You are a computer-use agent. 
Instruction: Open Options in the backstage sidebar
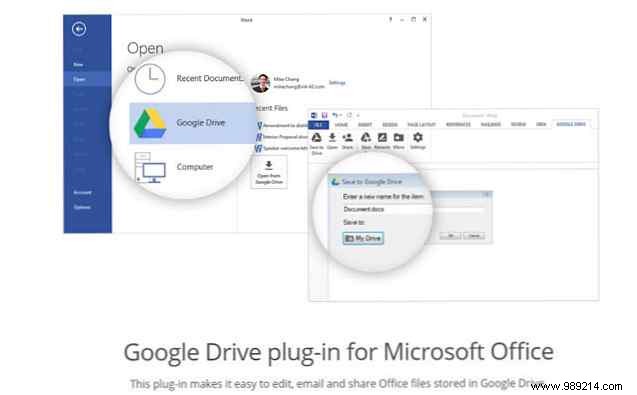coord(82,207)
